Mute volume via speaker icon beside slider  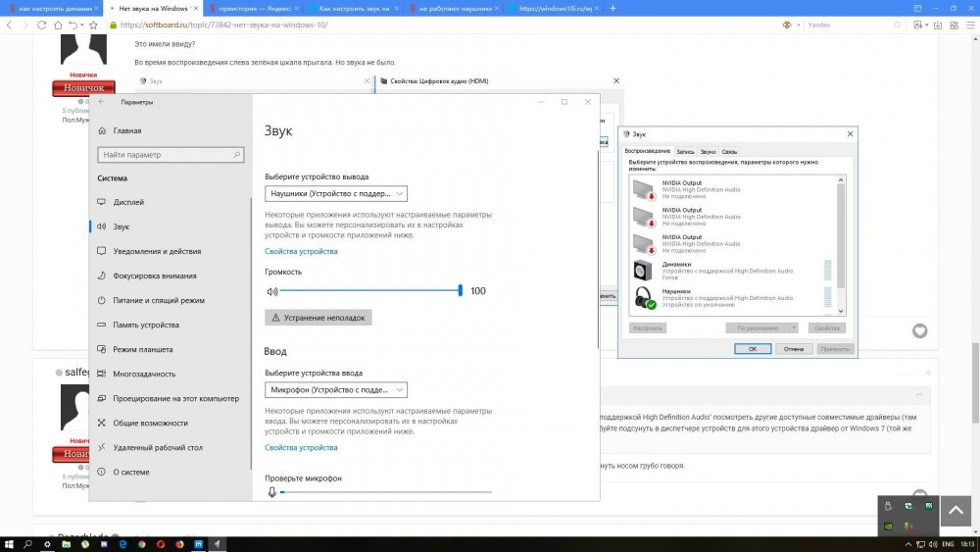272,291
